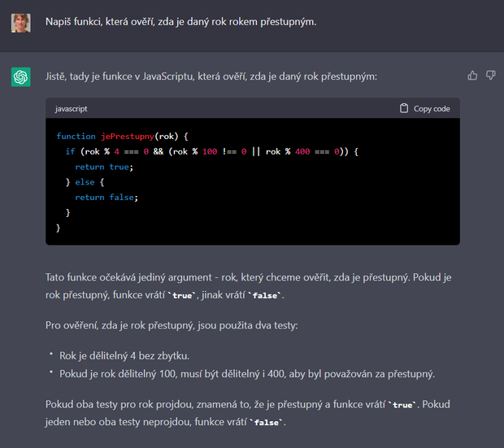Click the 'function' keyword in the code
This screenshot has height=448, width=504.
click(76, 137)
